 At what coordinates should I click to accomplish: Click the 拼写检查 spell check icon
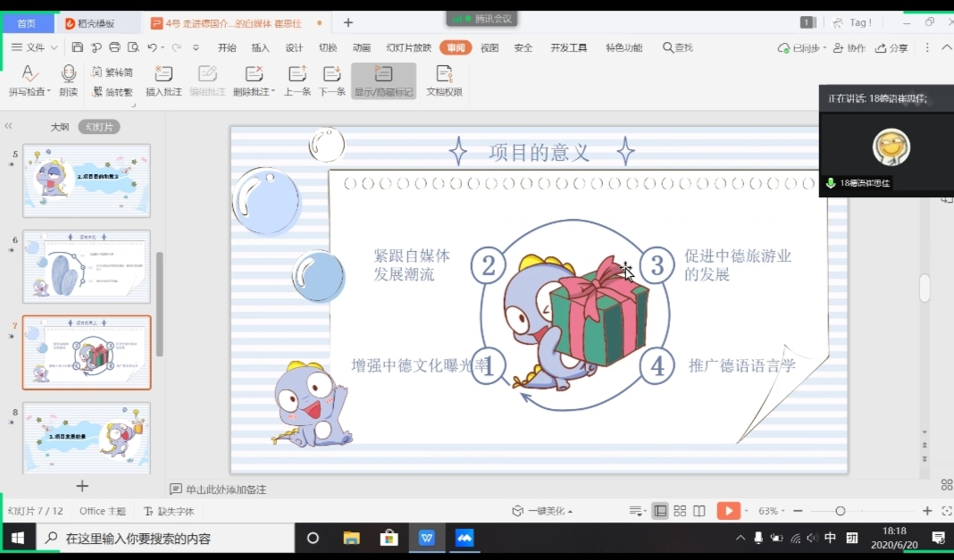29,74
